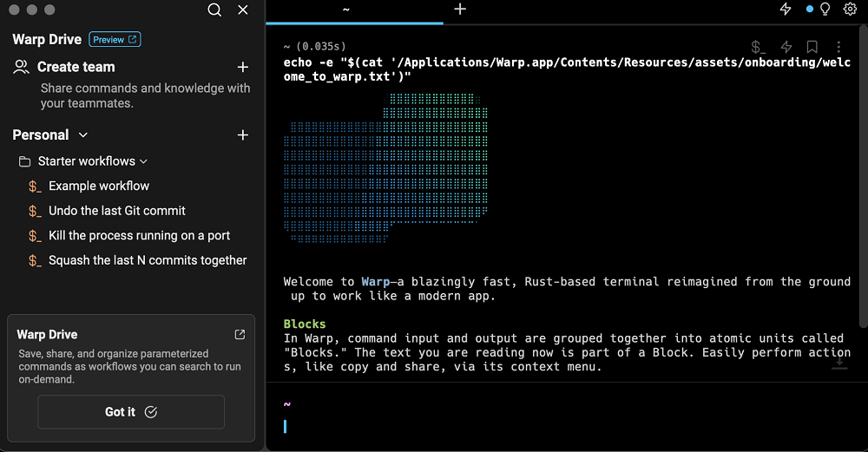This screenshot has width=868, height=452.
Task: Click the Personal section label
Action: coord(41,135)
